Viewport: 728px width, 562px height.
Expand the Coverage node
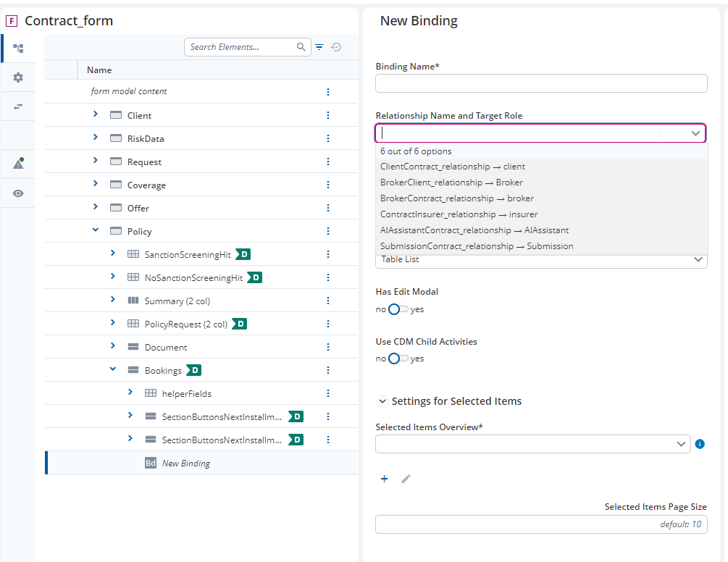coord(95,184)
